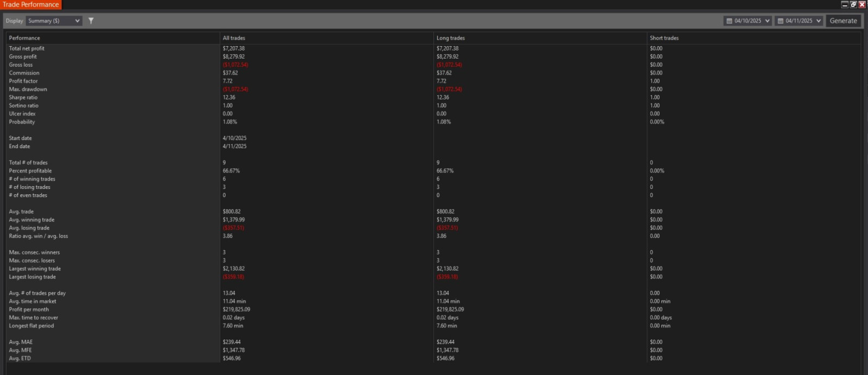Image resolution: width=868 pixels, height=375 pixels.
Task: Open the Display Summary ($) dropdown
Action: [54, 21]
